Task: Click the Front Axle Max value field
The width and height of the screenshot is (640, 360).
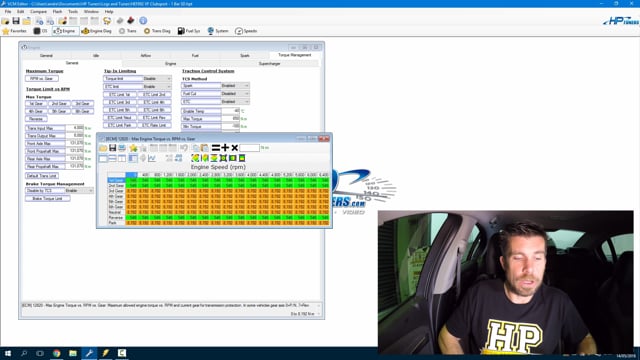Action: coord(74,143)
